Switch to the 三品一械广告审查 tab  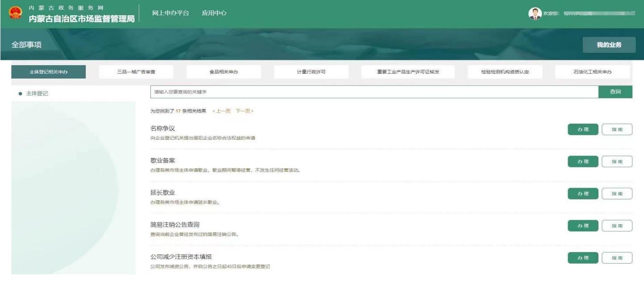pyautogui.click(x=136, y=72)
